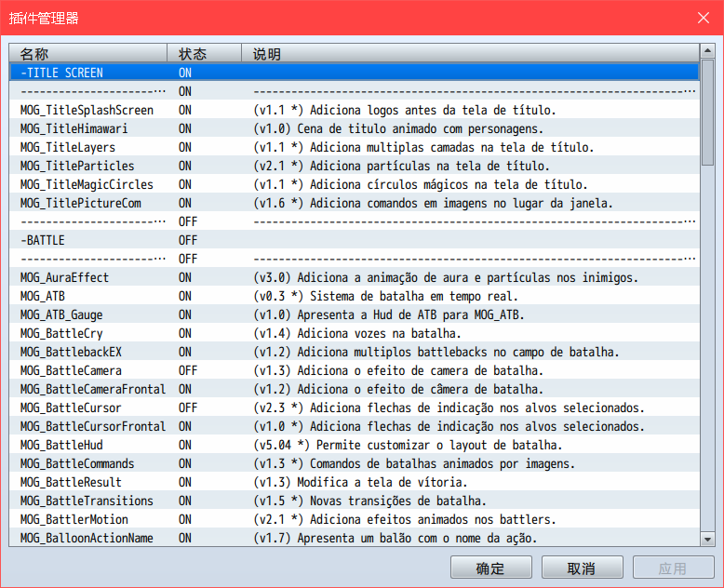Select the MOG_ATB plugin row

click(x=355, y=296)
